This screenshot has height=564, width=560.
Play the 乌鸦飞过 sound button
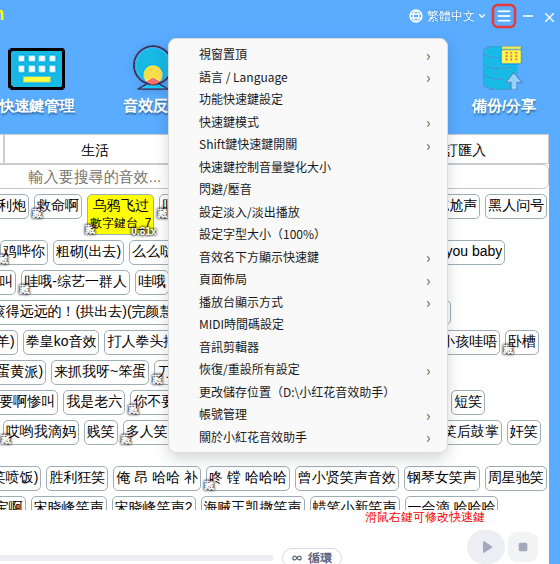point(120,214)
